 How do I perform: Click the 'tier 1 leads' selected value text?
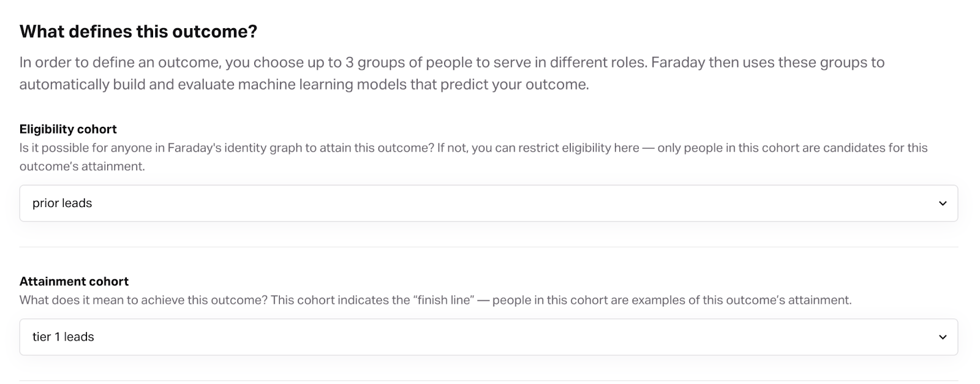tap(63, 337)
